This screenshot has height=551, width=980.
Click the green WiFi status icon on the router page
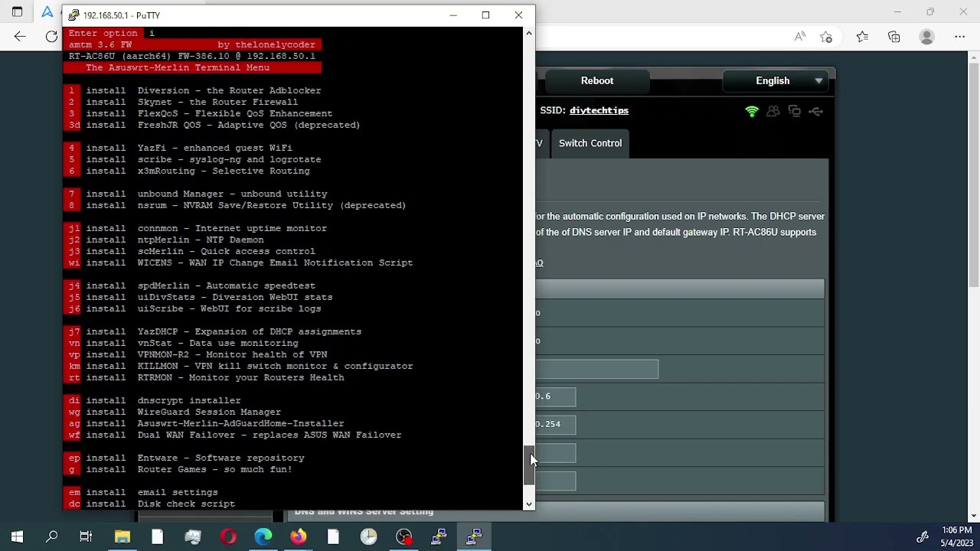click(752, 112)
